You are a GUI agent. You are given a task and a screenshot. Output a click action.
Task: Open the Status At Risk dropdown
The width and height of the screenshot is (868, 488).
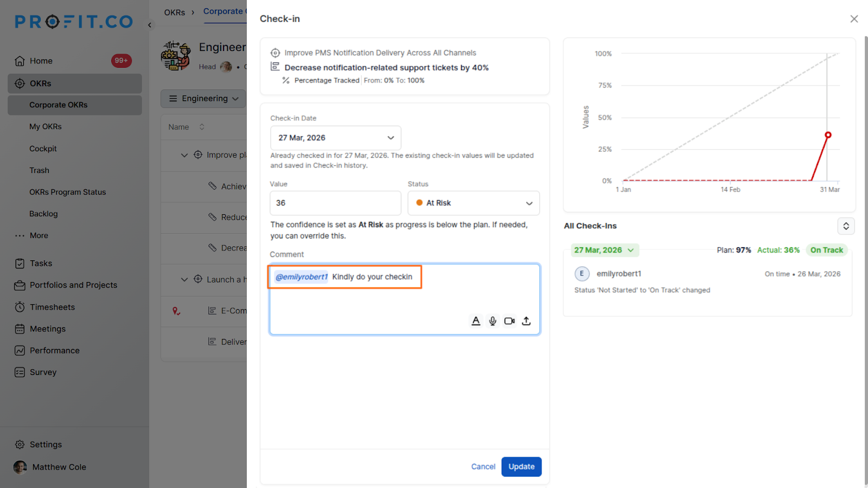474,203
